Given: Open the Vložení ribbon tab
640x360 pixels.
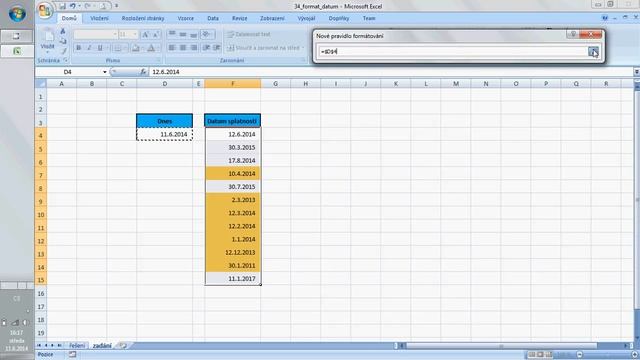Looking at the screenshot, I should click(99, 18).
